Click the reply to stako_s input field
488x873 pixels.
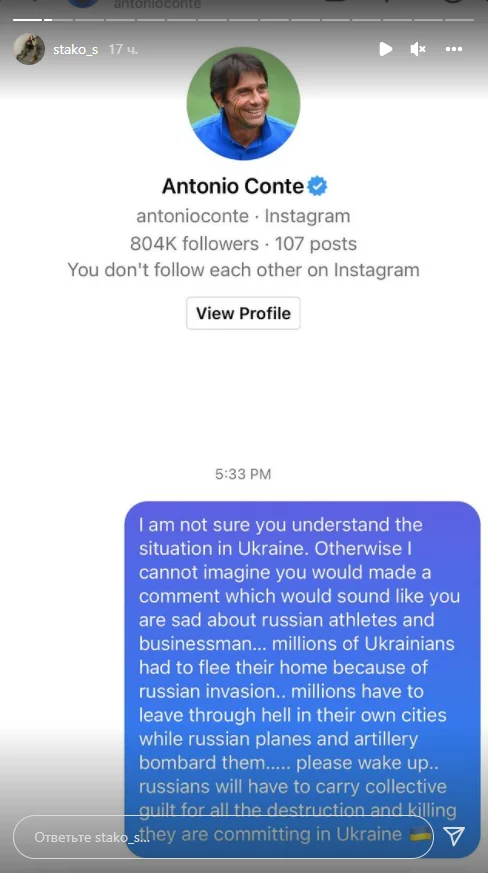223,837
